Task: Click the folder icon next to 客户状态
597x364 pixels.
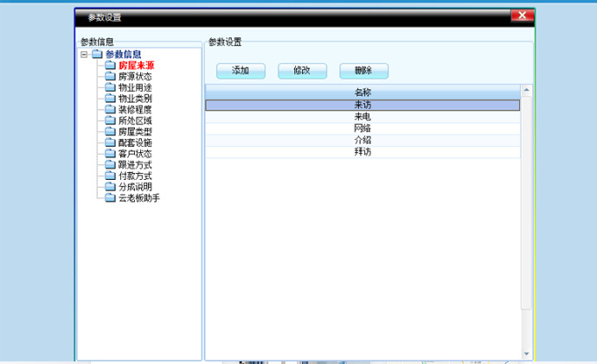Action: [110, 153]
